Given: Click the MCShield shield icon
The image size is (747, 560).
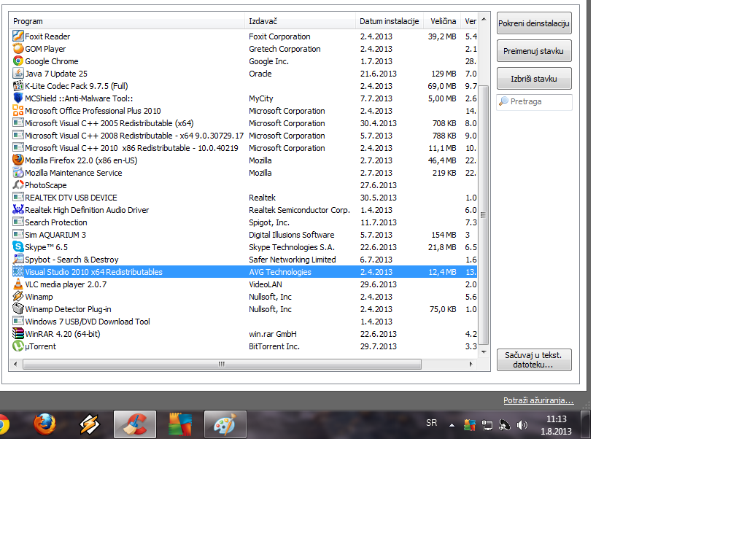Looking at the screenshot, I should 18,98.
